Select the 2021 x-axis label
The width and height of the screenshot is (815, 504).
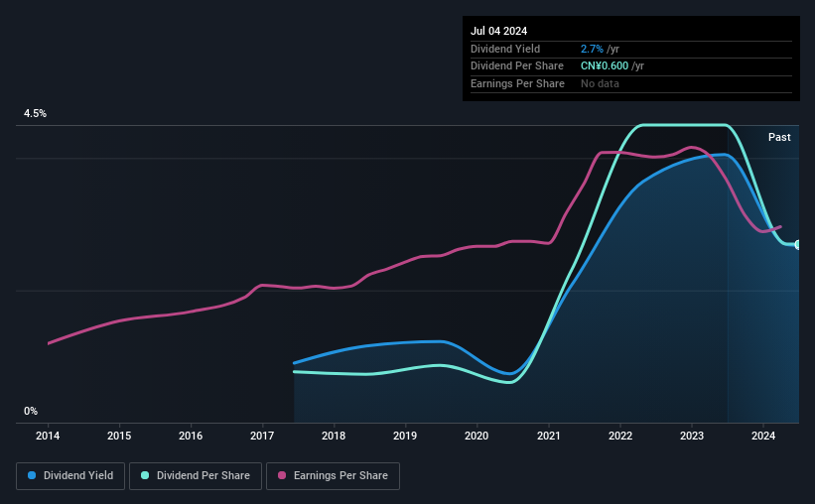[548, 436]
